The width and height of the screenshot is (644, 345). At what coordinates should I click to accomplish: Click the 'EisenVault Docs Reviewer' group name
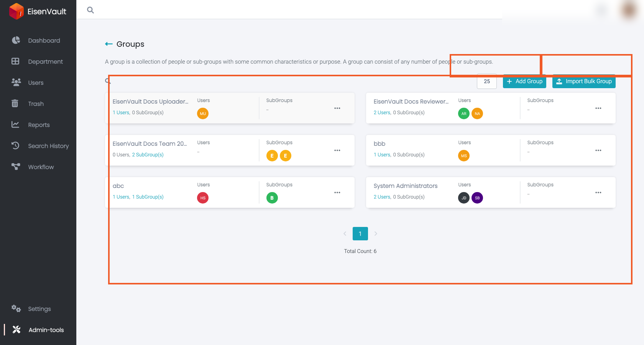[411, 102]
